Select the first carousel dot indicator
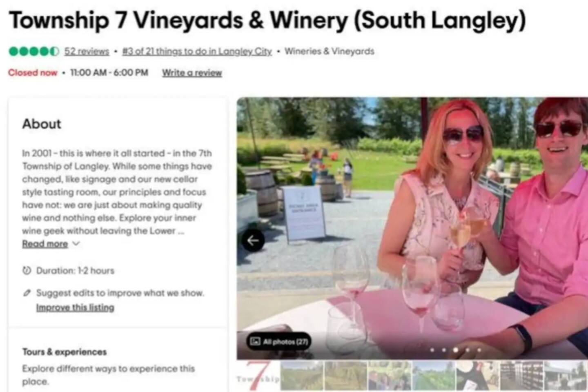 [x=432, y=350]
